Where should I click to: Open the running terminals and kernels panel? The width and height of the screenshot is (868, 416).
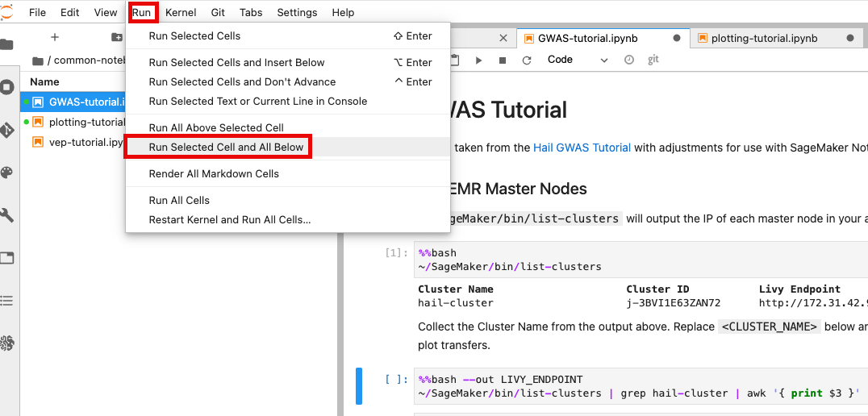click(6, 87)
